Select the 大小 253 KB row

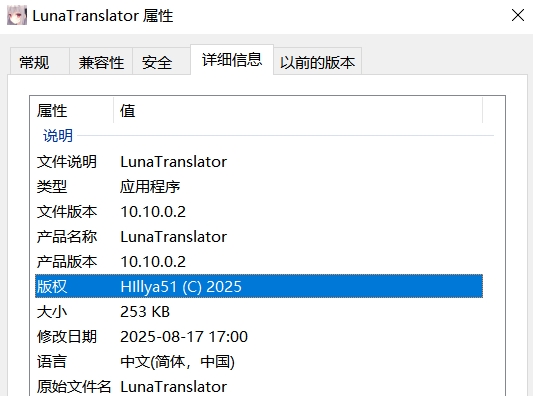259,311
